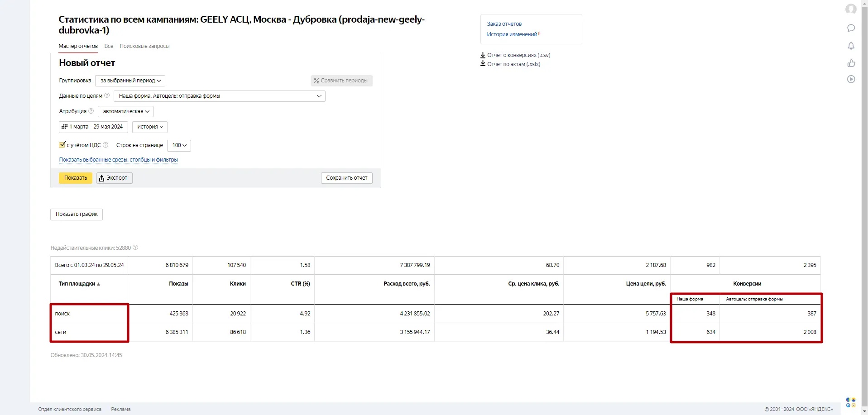The height and width of the screenshot is (415, 868).
Task: Open the Заказ отчетов link
Action: pos(504,24)
